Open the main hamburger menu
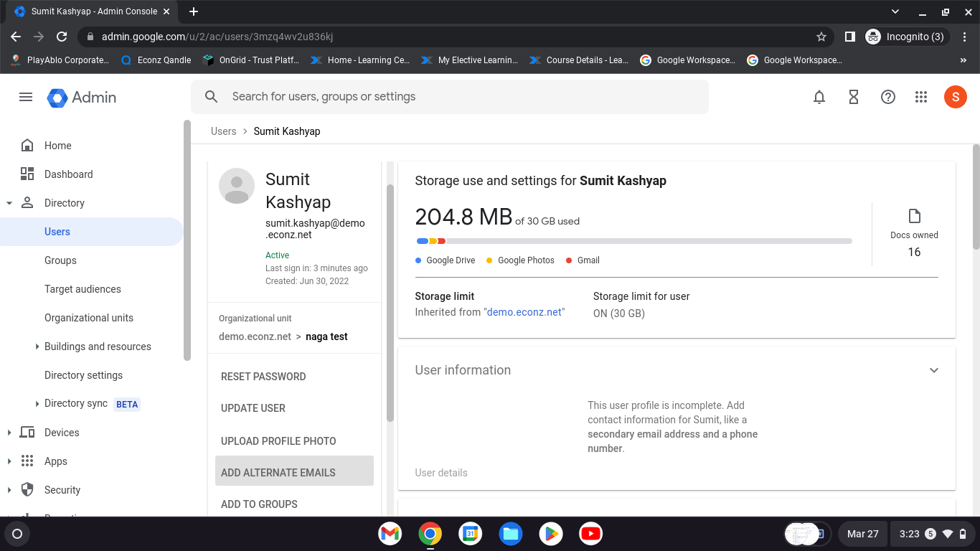980x551 pixels. [x=26, y=97]
